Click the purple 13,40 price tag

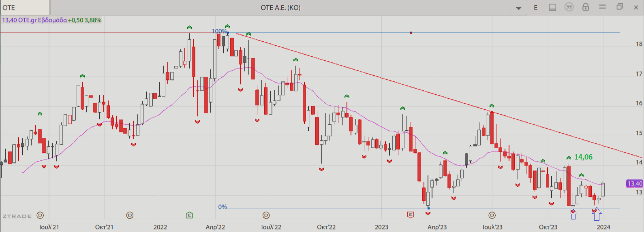635,184
